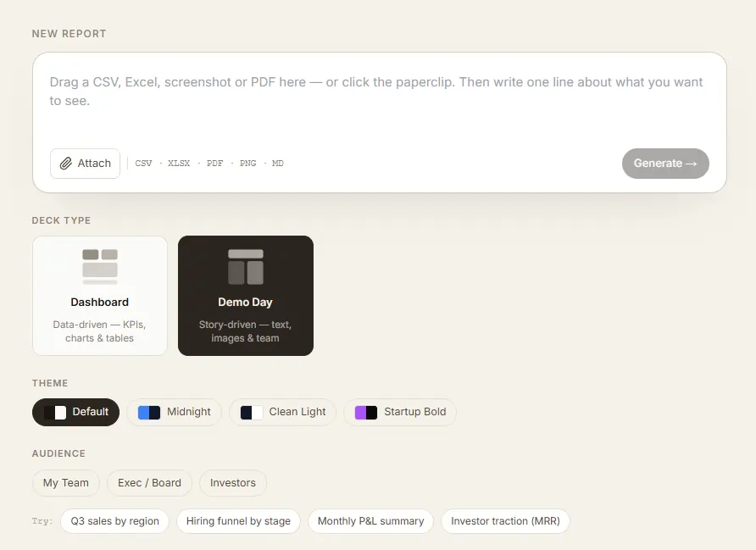Select Investors audience
The image size is (756, 550).
point(233,483)
